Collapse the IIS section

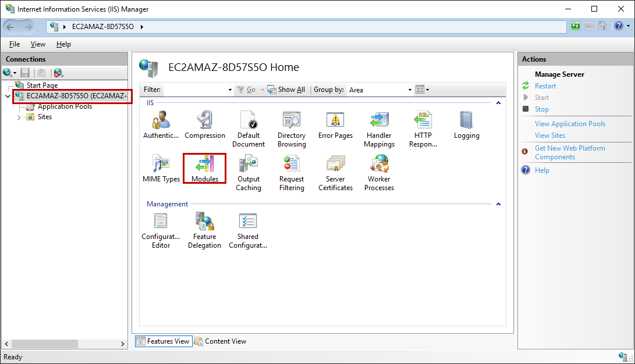pos(499,103)
